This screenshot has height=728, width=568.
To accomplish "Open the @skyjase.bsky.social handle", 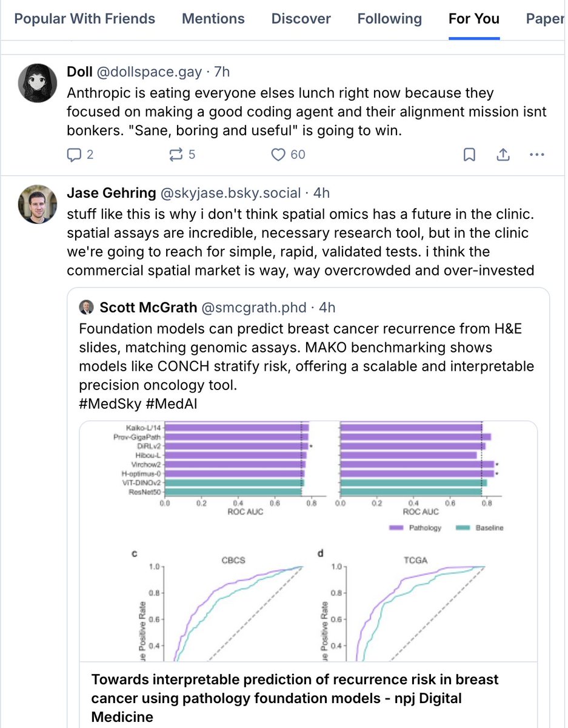I will [230, 193].
